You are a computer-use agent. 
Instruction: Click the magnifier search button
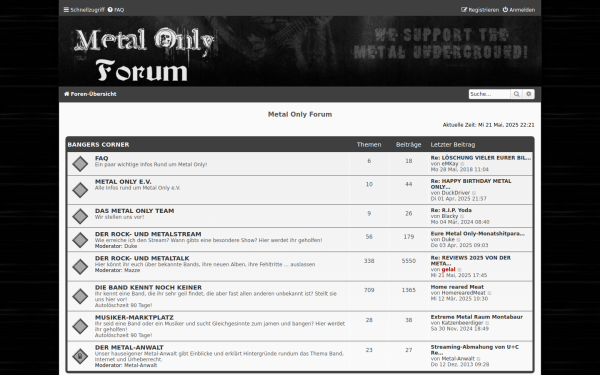pos(517,94)
